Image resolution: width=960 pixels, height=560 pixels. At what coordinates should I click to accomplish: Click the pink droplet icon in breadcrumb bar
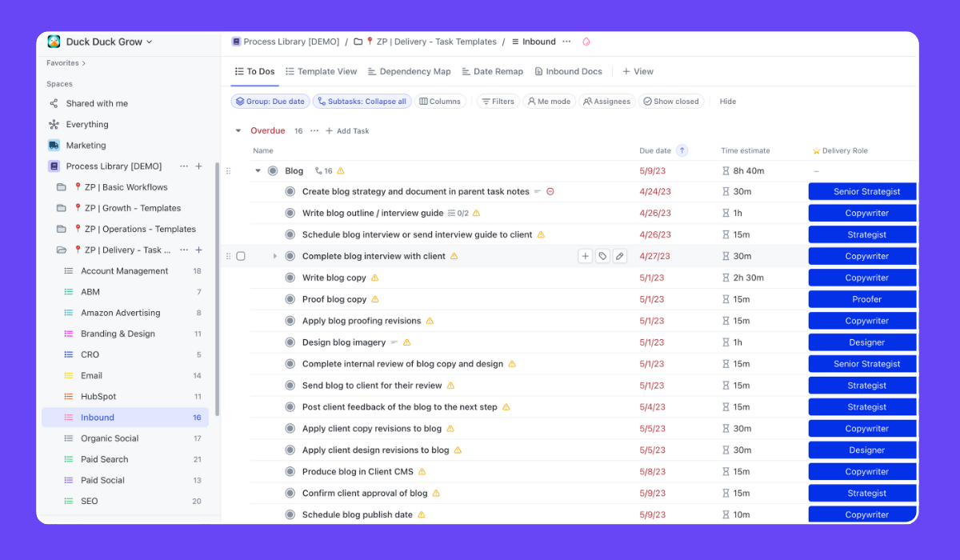586,42
